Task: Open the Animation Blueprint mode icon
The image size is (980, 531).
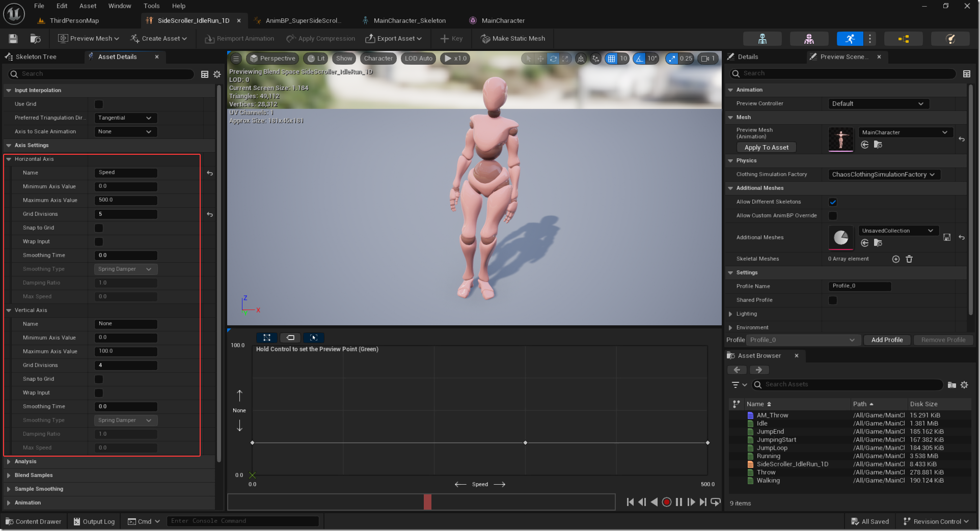Action: coord(903,39)
